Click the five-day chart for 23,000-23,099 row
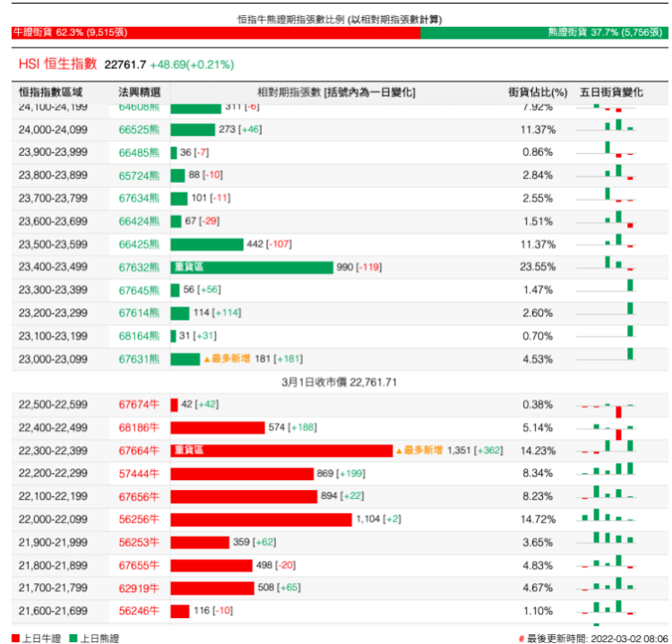The width and height of the screenshot is (672, 644). [x=606, y=355]
